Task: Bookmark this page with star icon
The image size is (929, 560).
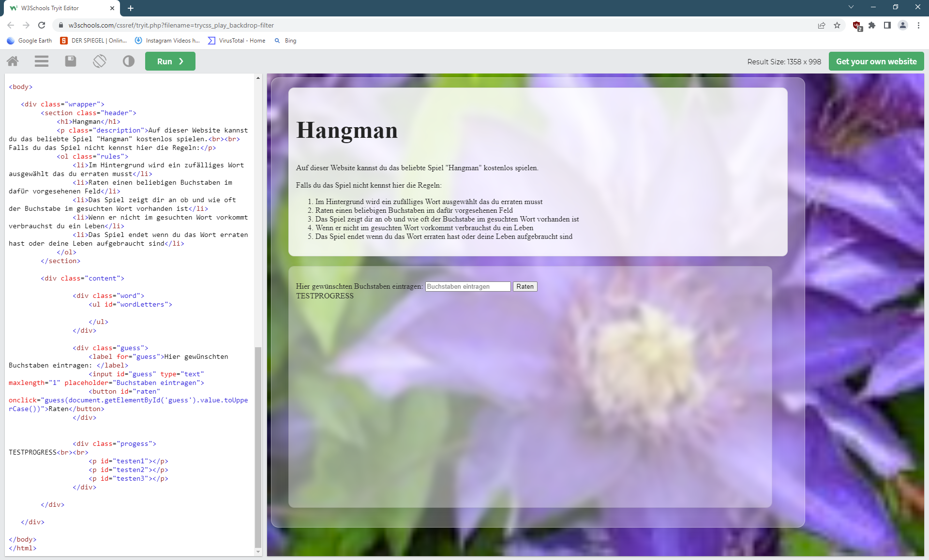Action: 837,25
